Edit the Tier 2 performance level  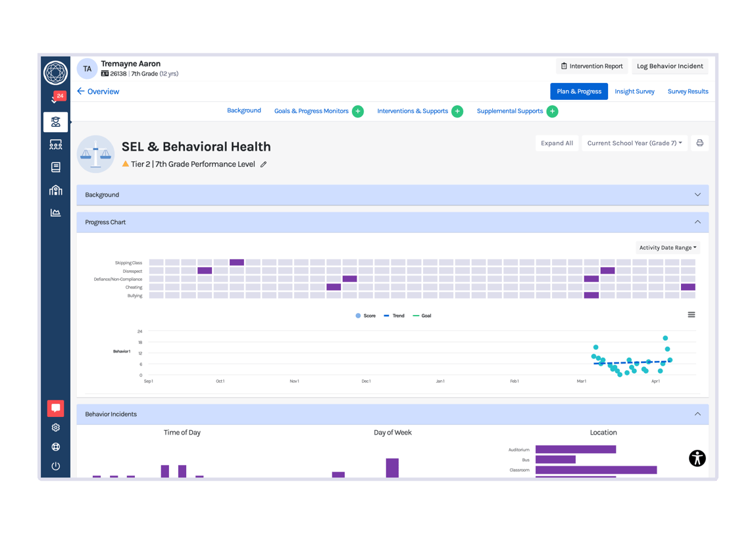pyautogui.click(x=263, y=164)
